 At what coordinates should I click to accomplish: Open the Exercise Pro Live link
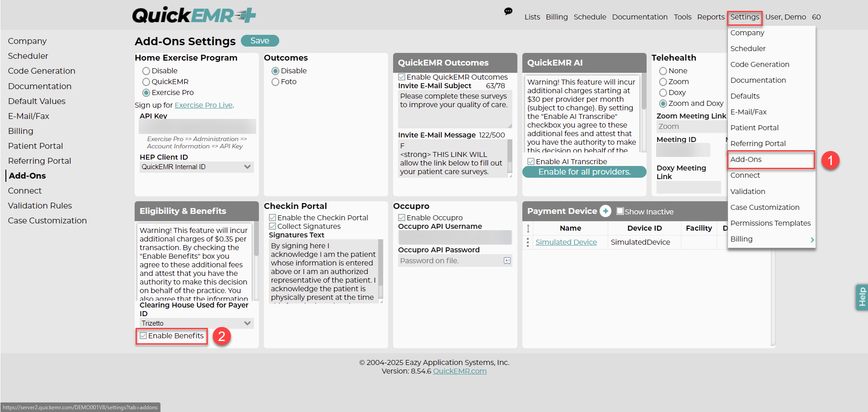(203, 105)
